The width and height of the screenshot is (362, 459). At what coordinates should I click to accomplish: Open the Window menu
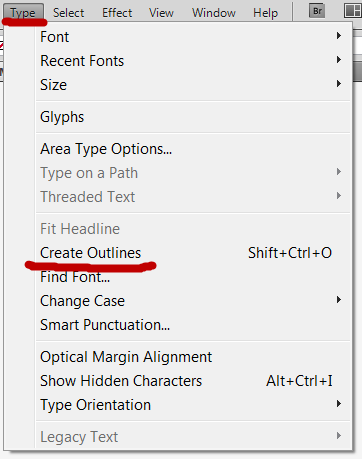pos(214,13)
